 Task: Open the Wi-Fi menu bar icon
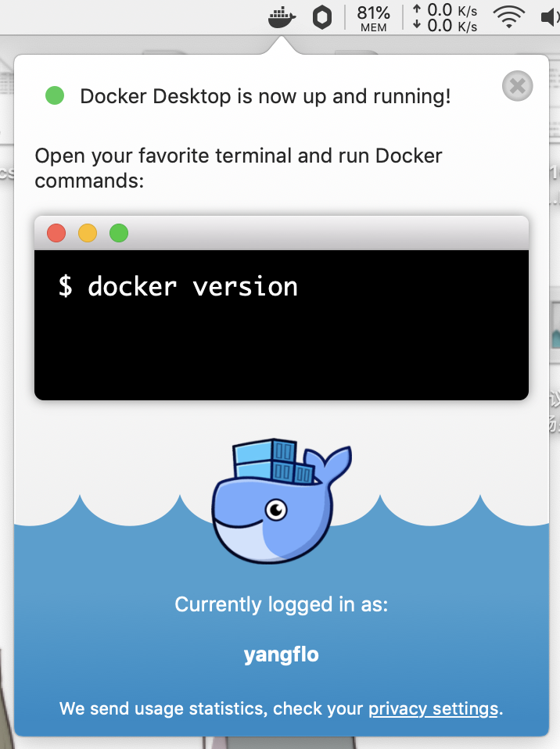(x=509, y=18)
